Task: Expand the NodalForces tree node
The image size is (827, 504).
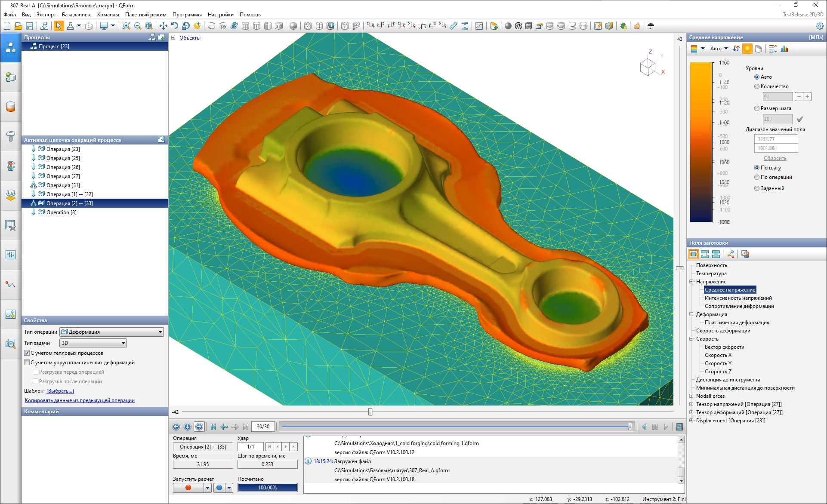Action: [x=691, y=396]
